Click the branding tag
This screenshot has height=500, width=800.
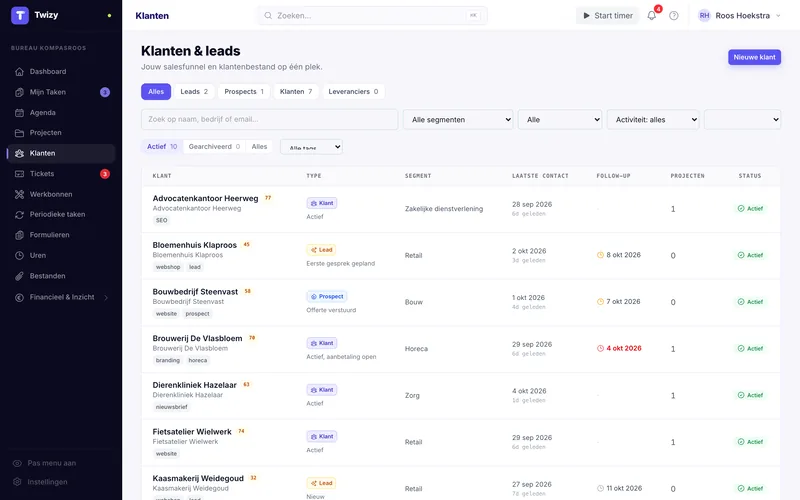[168, 361]
